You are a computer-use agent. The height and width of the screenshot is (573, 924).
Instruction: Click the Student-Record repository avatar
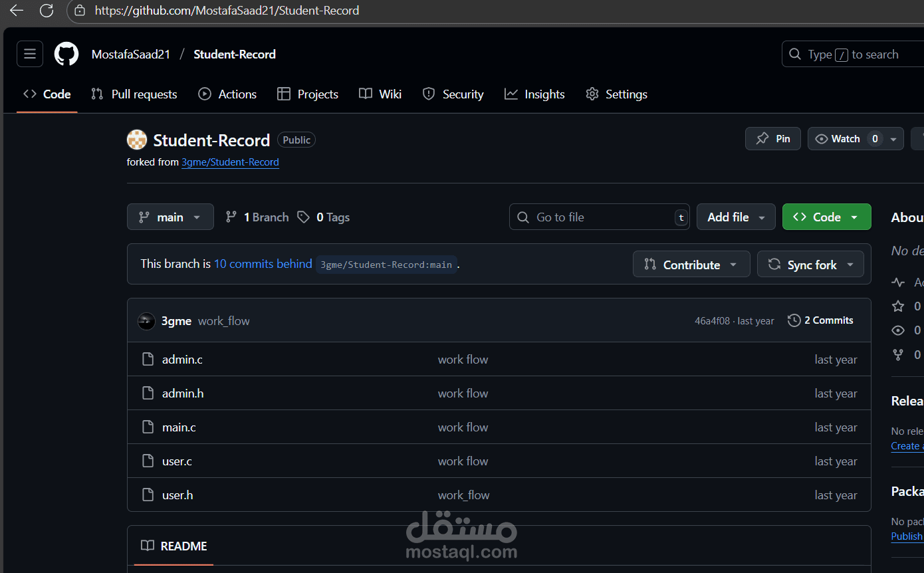[x=137, y=140]
